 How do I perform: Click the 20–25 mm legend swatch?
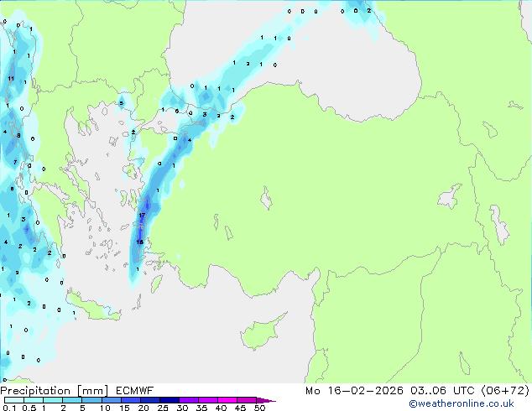(149, 400)
